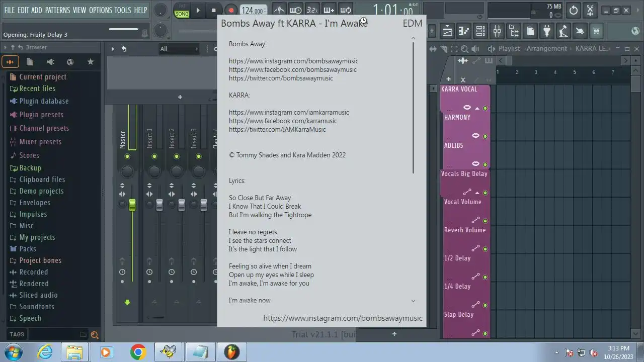Click the info panel scroll-down chevron

pos(413,301)
